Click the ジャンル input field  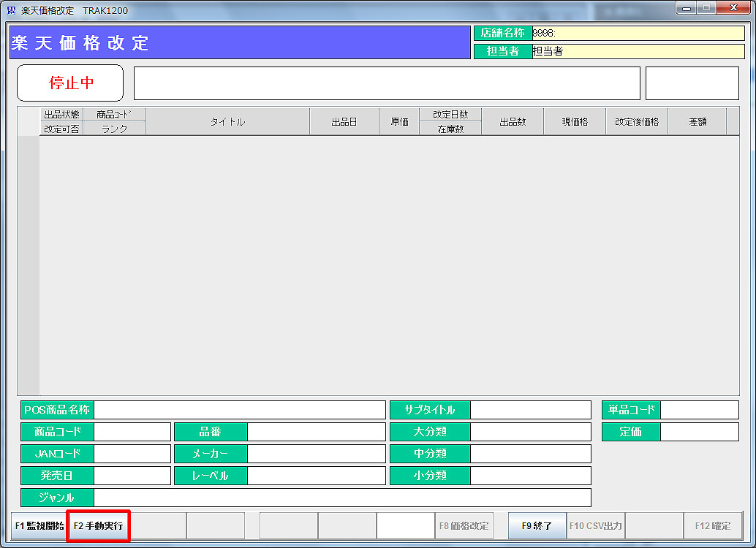[x=342, y=498]
